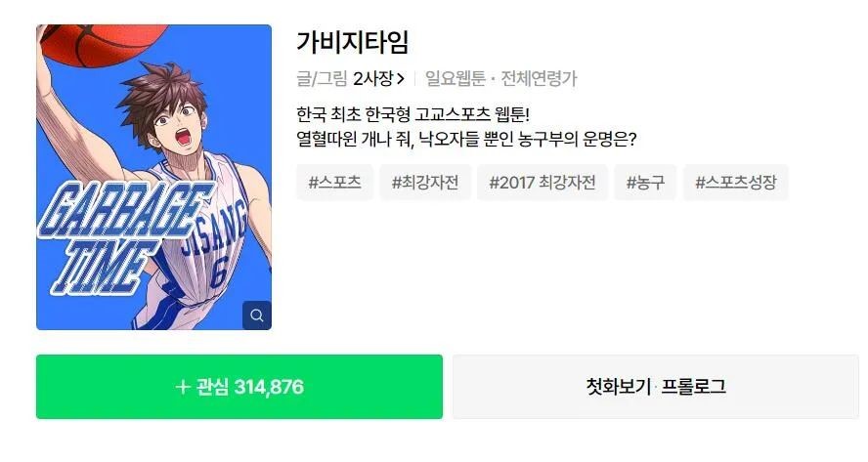Click the 314,876 interest count
This screenshot has height=462, width=868.
coord(269,386)
